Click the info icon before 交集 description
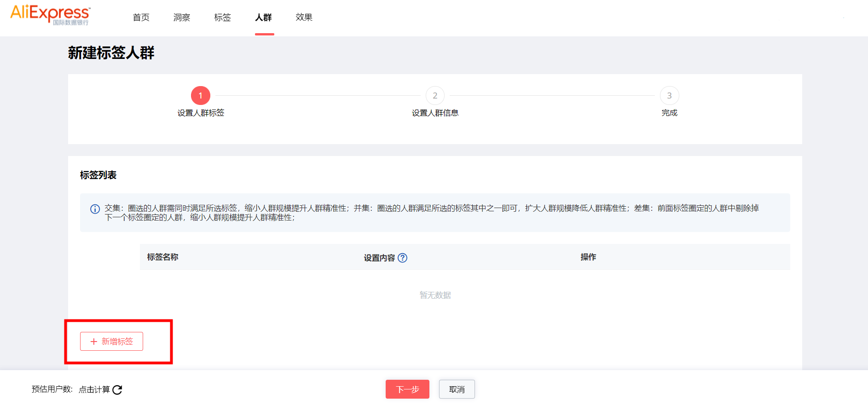Image resolution: width=868 pixels, height=406 pixels. tap(95, 209)
